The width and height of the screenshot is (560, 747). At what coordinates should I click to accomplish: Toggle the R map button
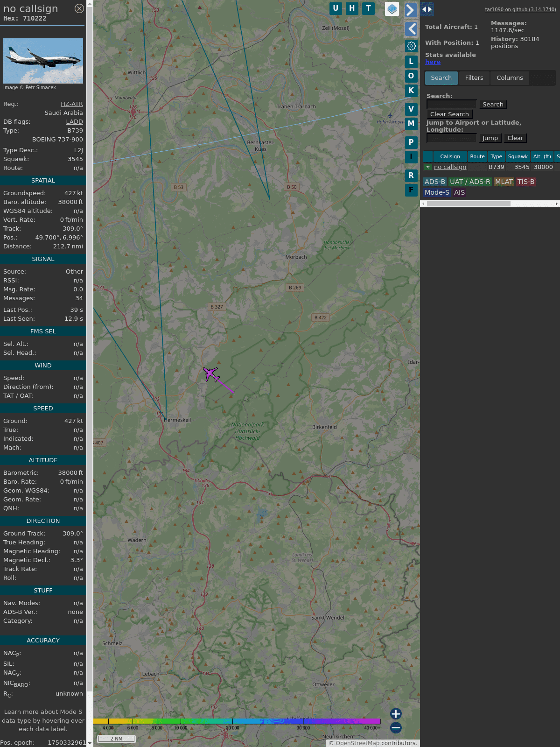[411, 175]
